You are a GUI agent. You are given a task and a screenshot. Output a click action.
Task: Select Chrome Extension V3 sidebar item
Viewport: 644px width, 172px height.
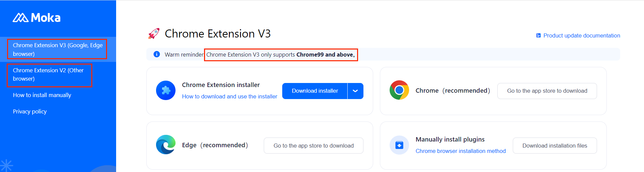[x=57, y=49]
